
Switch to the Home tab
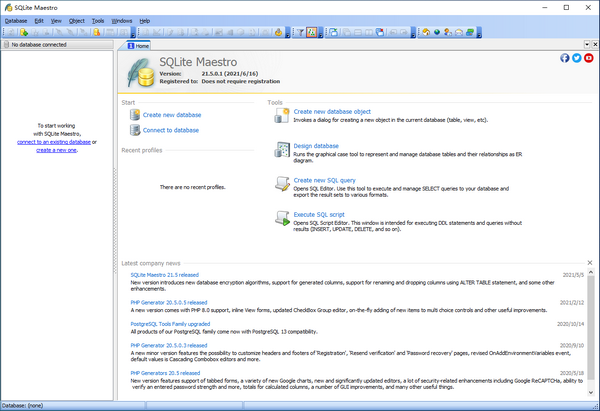pyautogui.click(x=137, y=45)
